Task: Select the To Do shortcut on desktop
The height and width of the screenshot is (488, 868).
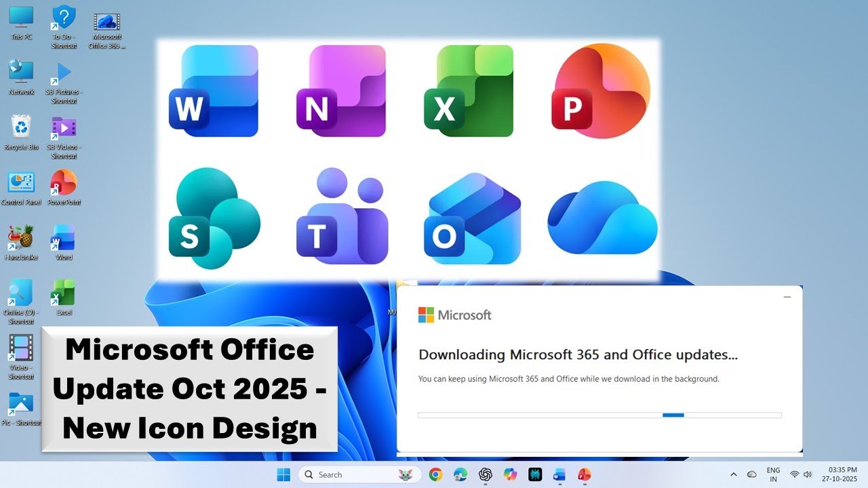Action: point(64,27)
